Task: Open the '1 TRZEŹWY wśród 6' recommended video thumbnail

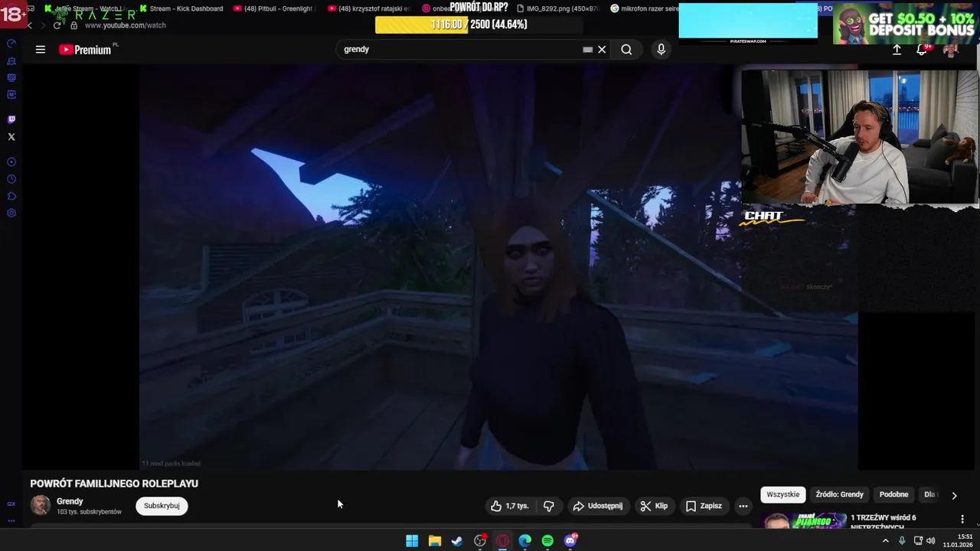Action: (804, 520)
